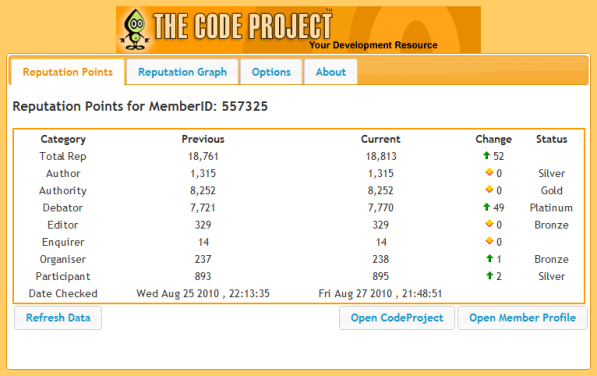Click the Open CodeProject button
The width and height of the screenshot is (597, 376).
tap(397, 318)
